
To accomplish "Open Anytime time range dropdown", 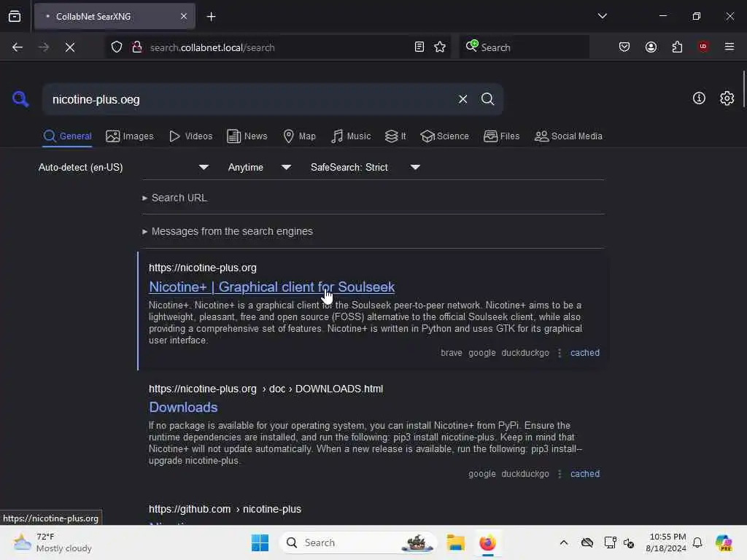I will tap(260, 167).
